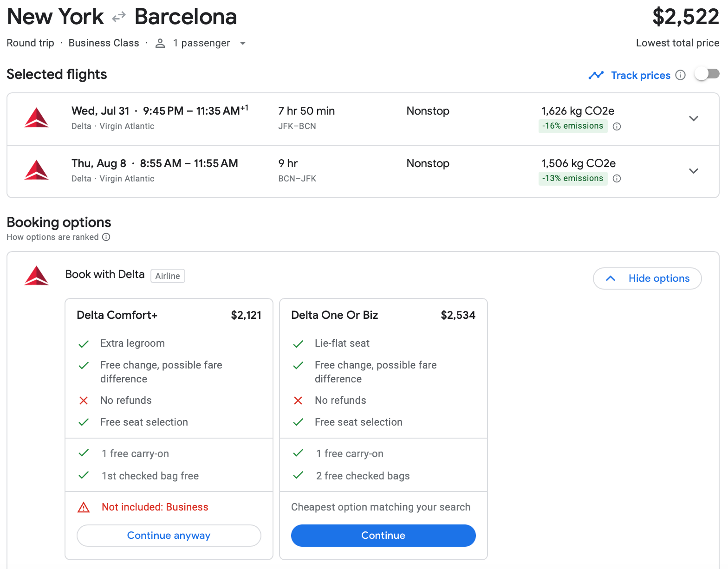Click the -16% emissions badge
728x569 pixels.
pos(573,126)
